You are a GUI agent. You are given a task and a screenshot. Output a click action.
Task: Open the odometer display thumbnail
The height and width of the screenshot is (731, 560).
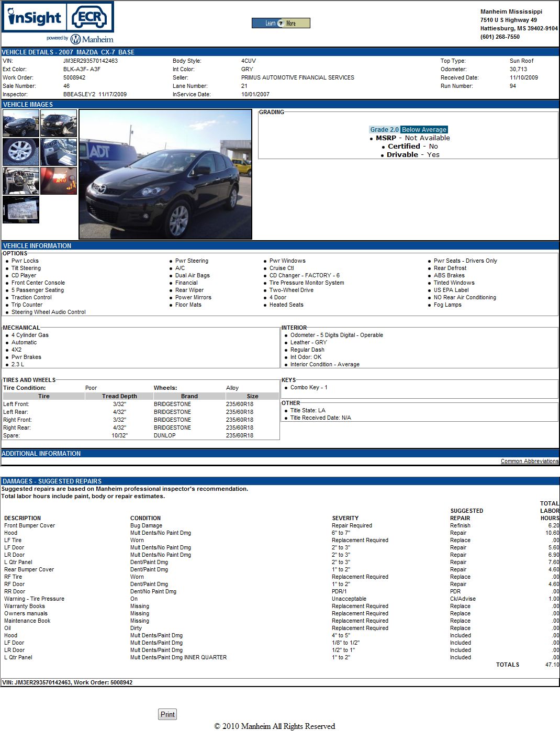pos(59,181)
